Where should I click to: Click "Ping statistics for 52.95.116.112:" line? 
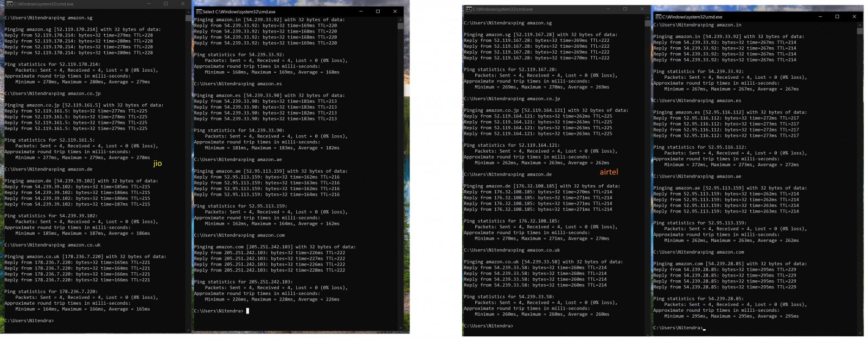(700, 147)
